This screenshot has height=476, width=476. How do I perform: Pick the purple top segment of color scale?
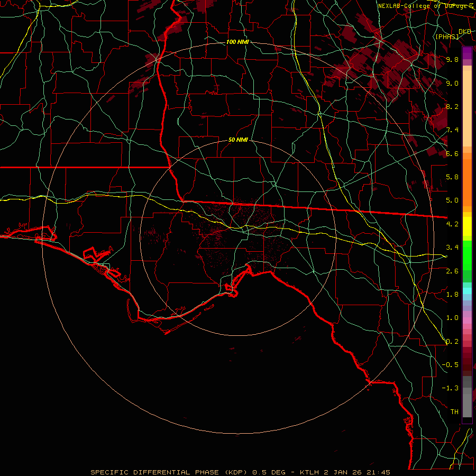coord(467,53)
